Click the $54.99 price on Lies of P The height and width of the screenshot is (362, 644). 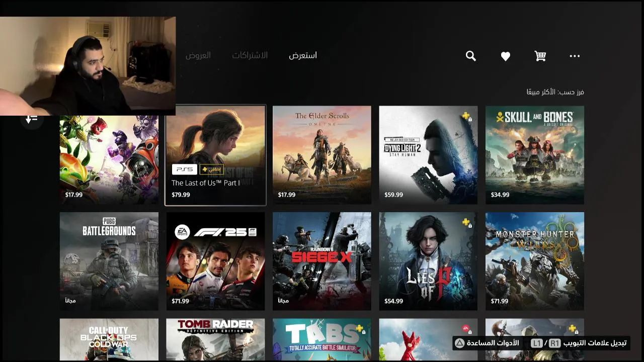(393, 302)
